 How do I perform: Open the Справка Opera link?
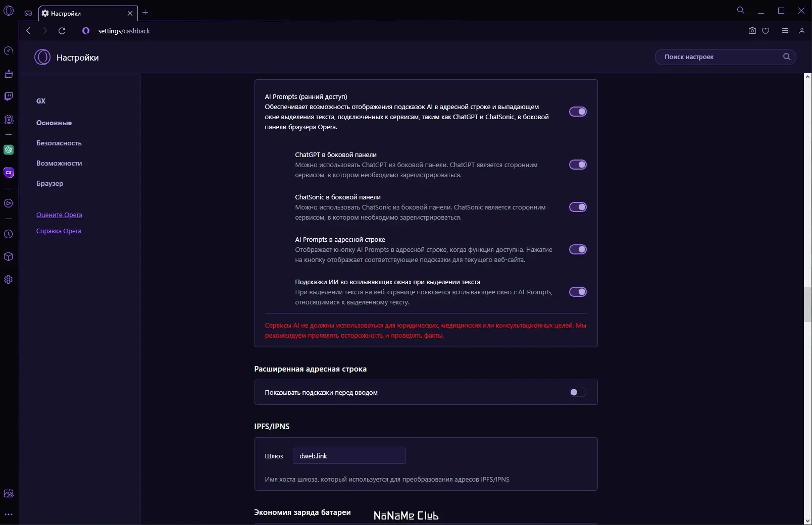[59, 231]
